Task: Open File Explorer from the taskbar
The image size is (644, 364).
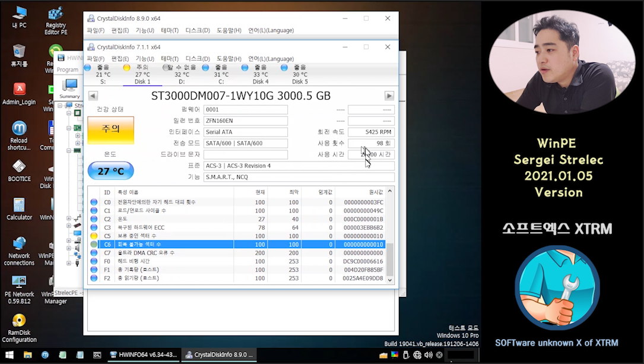Action: click(27, 354)
